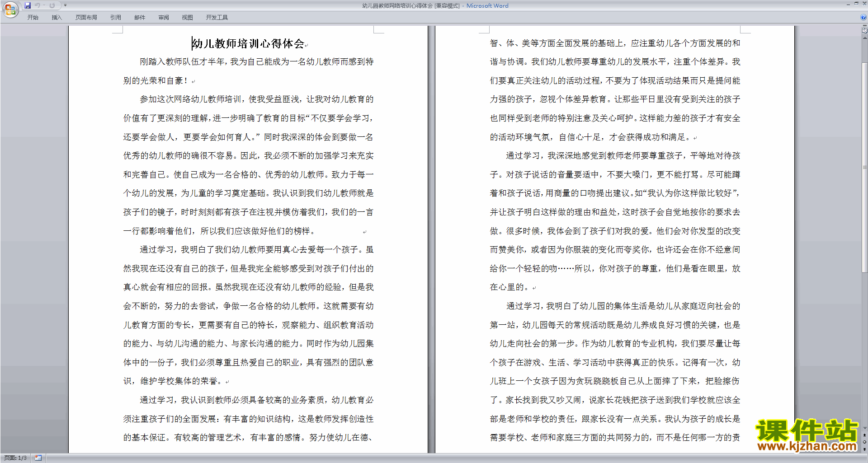Restore down the Word window
The image size is (868, 463).
pos(856,4)
